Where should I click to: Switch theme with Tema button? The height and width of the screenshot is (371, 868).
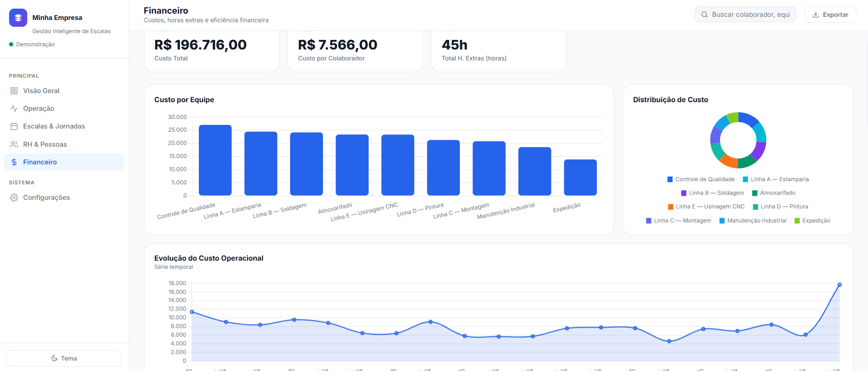click(x=64, y=358)
